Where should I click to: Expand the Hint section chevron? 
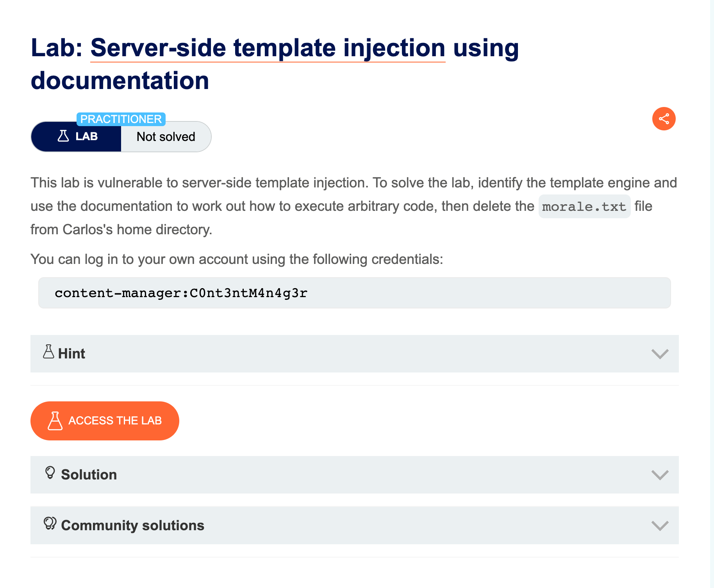[660, 354]
